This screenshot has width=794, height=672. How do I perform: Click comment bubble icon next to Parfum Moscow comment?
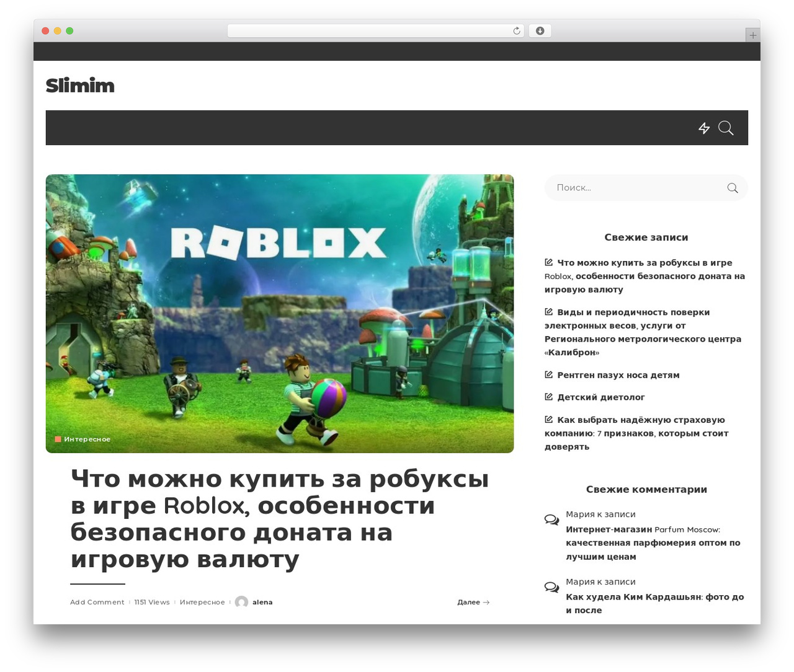tap(551, 519)
